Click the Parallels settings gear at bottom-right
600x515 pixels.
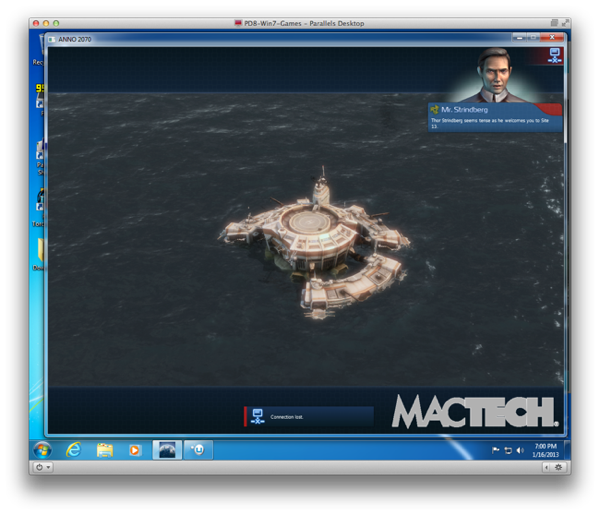click(x=558, y=467)
